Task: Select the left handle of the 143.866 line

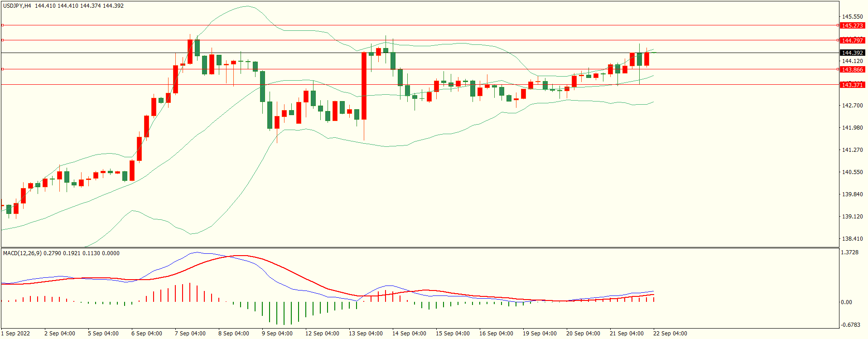Action: pyautogui.click(x=2, y=69)
